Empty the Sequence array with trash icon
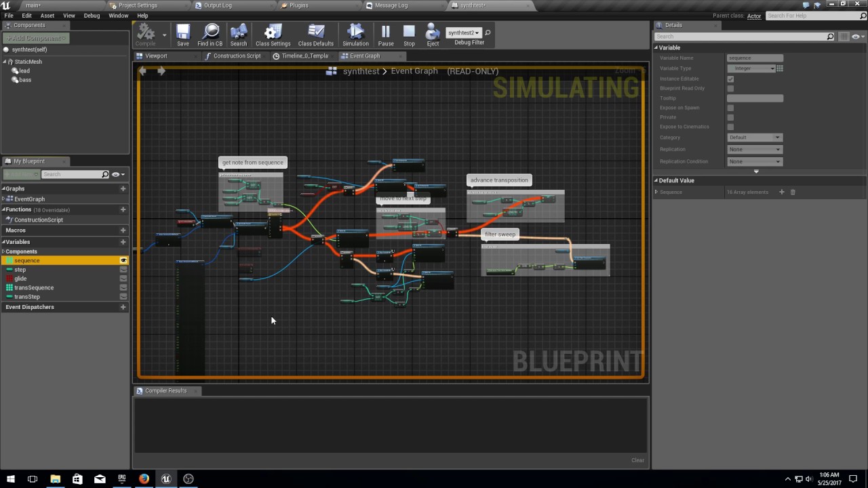 (793, 192)
